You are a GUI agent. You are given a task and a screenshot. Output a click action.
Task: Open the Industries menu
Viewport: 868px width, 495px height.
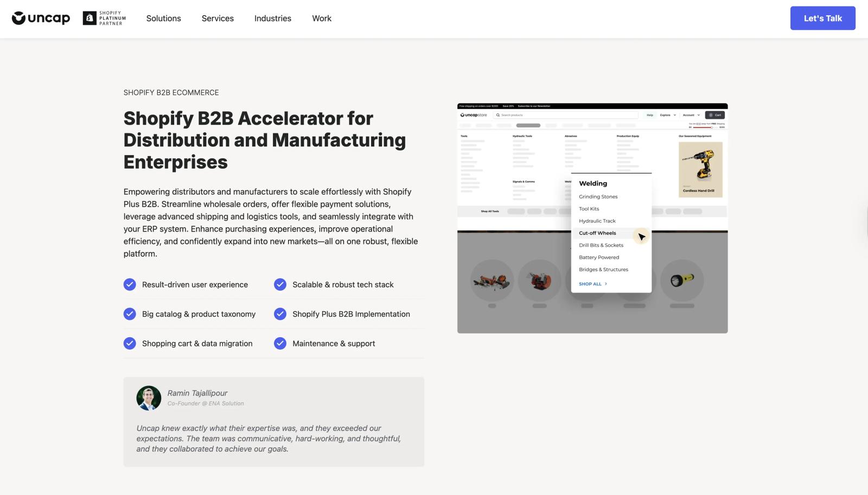click(273, 18)
